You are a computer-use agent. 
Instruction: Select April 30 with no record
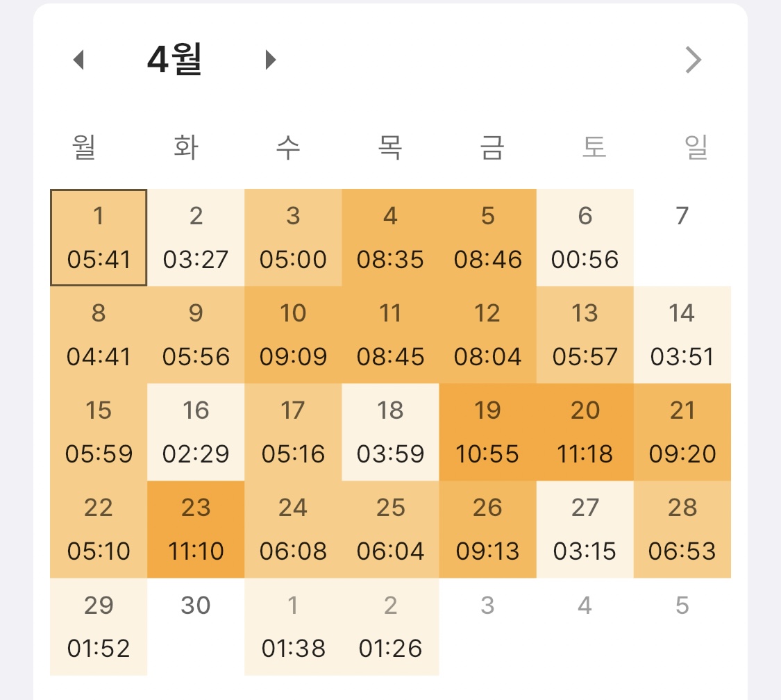(196, 627)
